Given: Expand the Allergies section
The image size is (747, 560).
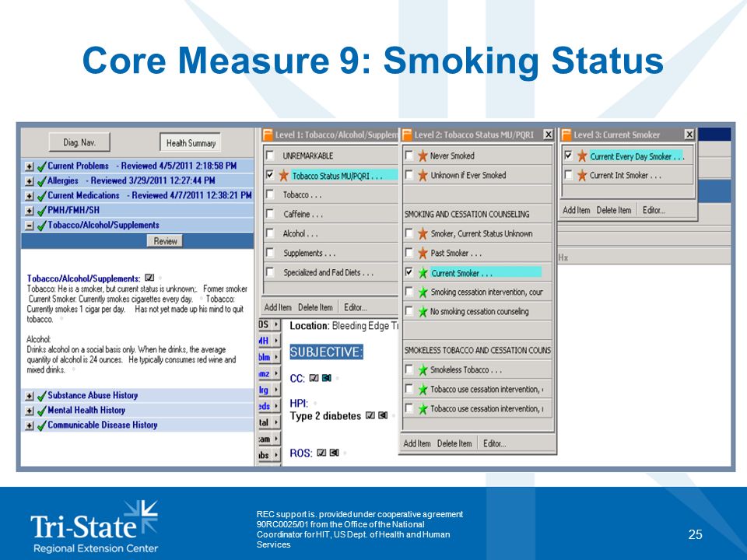Looking at the screenshot, I should pos(30,181).
